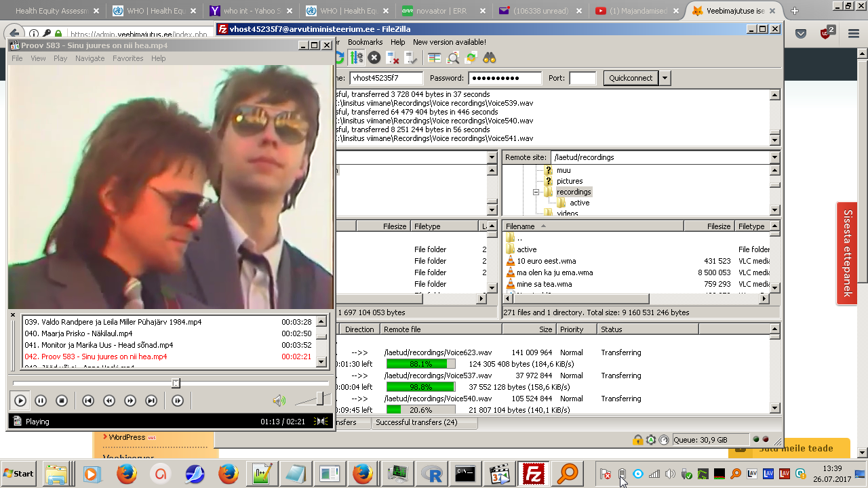Toggle processing of the transfer queue
The height and width of the screenshot is (488, 868).
point(356,58)
